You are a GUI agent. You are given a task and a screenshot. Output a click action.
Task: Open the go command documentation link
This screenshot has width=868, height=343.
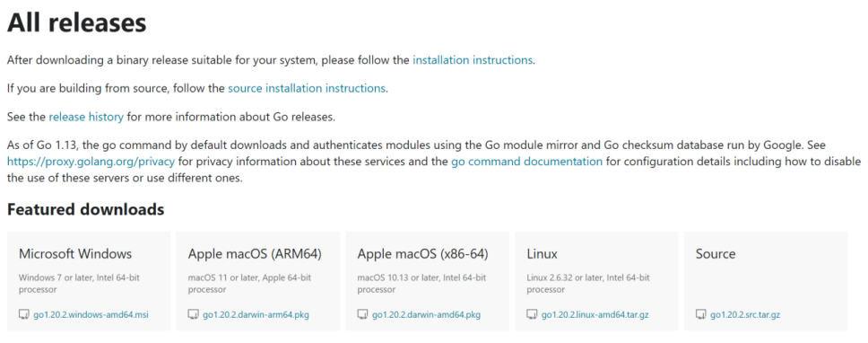[527, 162]
